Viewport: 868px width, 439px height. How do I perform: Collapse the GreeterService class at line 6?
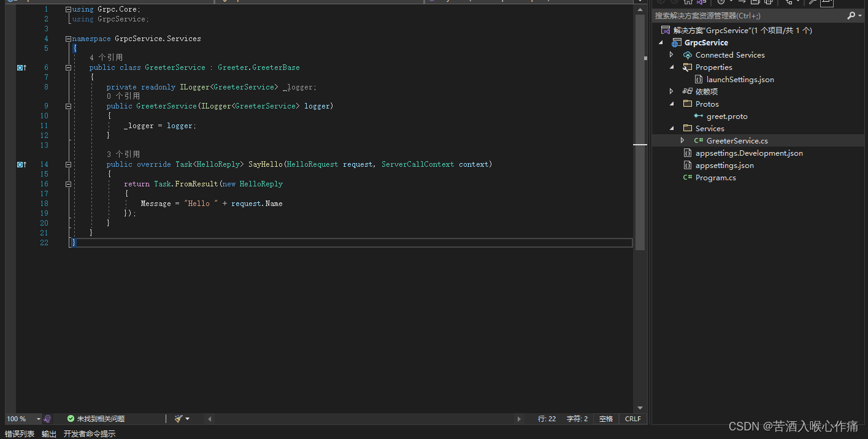(68, 67)
